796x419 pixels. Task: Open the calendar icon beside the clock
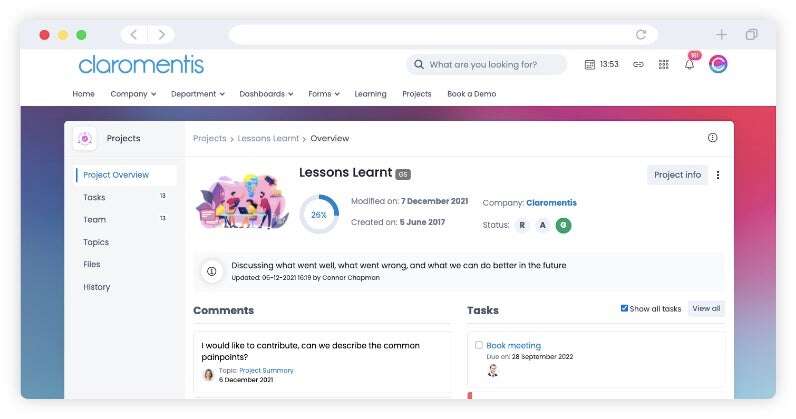click(x=590, y=64)
